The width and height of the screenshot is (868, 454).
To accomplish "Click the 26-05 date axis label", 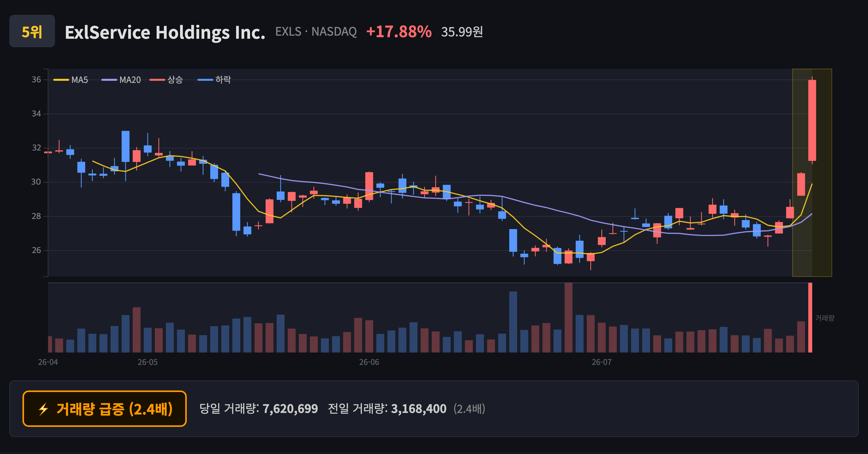I will [x=148, y=362].
